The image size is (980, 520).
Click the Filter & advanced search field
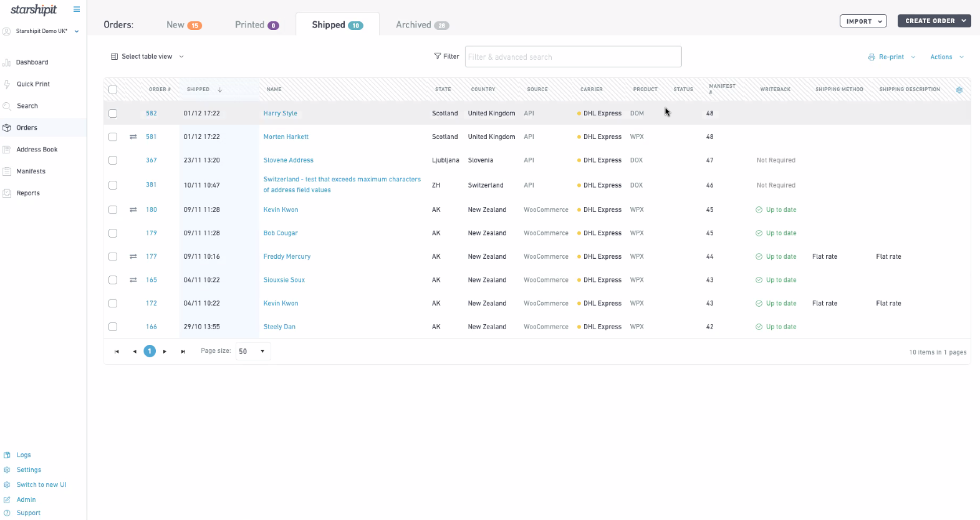573,57
